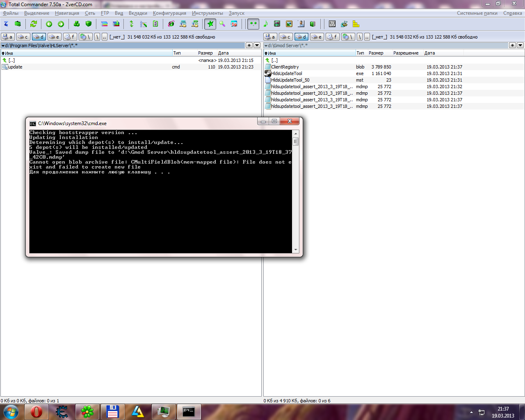Open Total Commander floppy icon in taskbar
525x420 pixels.
click(113, 412)
